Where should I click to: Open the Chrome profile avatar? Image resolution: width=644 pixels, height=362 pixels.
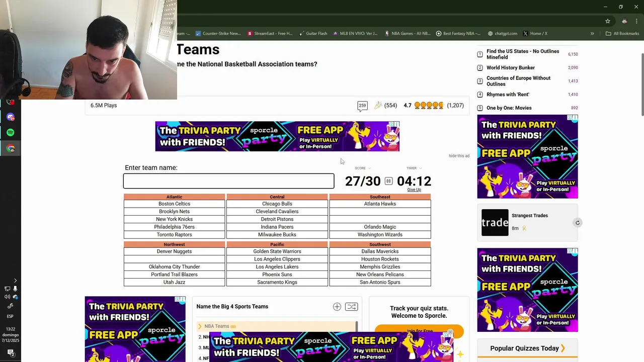624,21
